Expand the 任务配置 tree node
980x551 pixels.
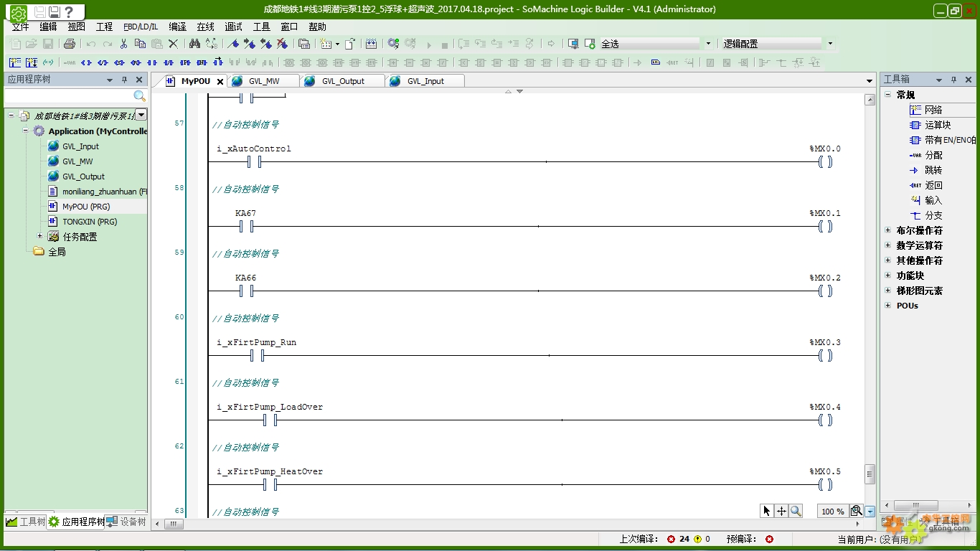click(40, 236)
